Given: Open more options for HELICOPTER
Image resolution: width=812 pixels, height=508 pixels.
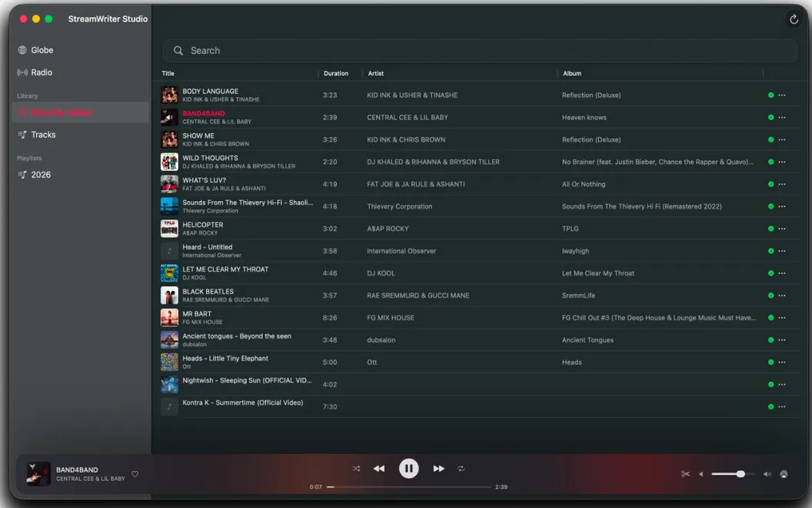Looking at the screenshot, I should pos(781,229).
